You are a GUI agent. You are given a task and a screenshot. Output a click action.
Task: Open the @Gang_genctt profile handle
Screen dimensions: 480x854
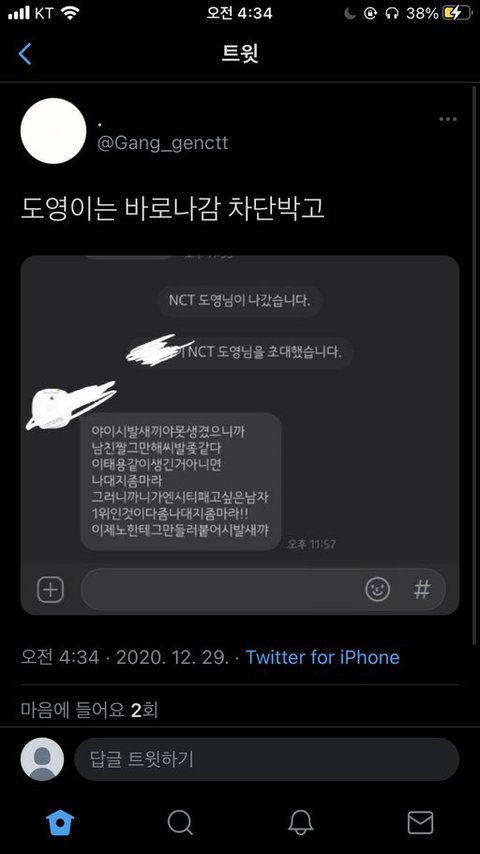tap(162, 143)
